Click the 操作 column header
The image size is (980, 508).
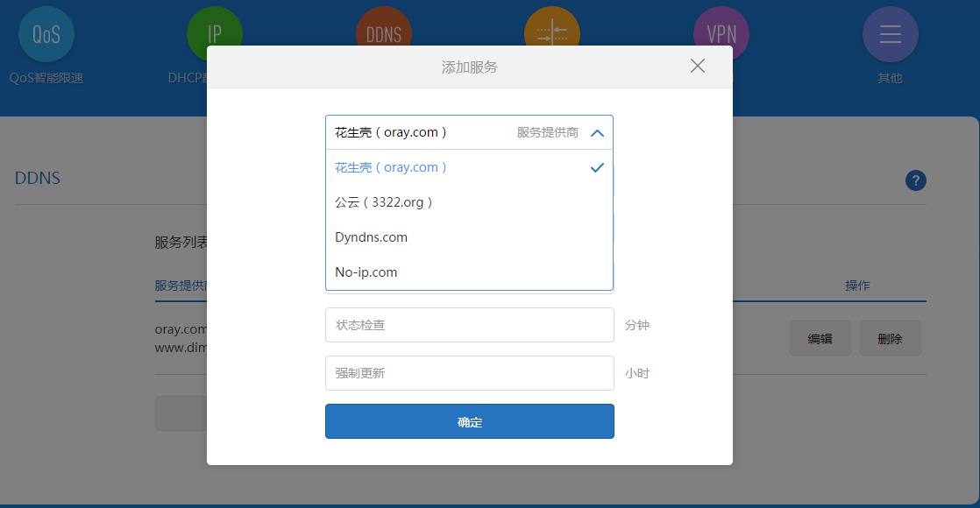click(857, 286)
